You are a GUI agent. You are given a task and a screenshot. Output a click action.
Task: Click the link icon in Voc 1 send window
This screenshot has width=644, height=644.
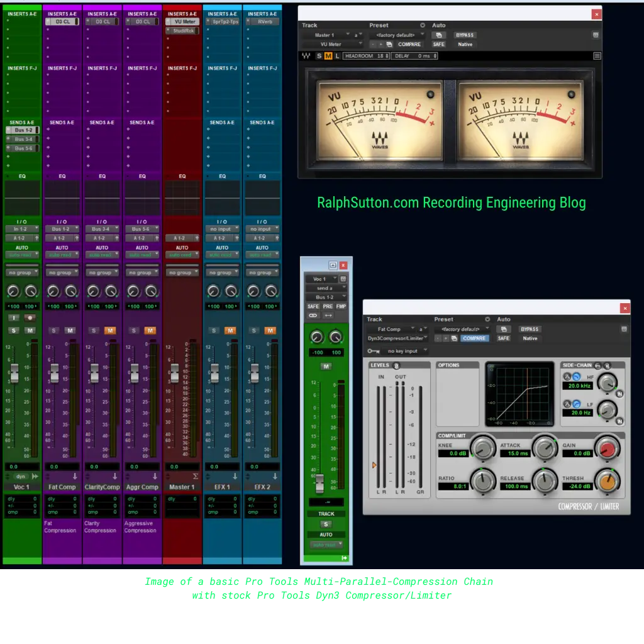pyautogui.click(x=313, y=316)
